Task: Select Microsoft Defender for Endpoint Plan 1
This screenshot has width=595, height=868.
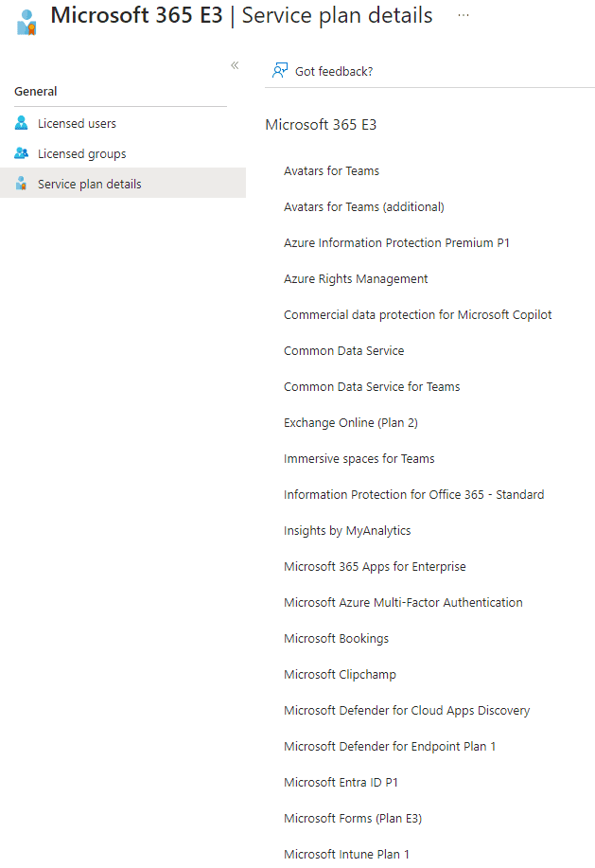Action: [x=390, y=747]
